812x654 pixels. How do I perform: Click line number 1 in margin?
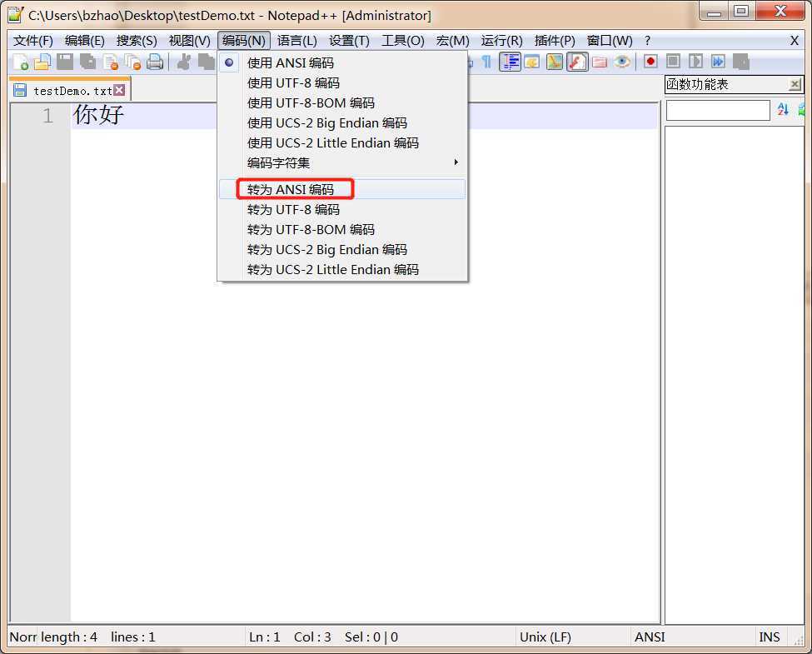(47, 116)
